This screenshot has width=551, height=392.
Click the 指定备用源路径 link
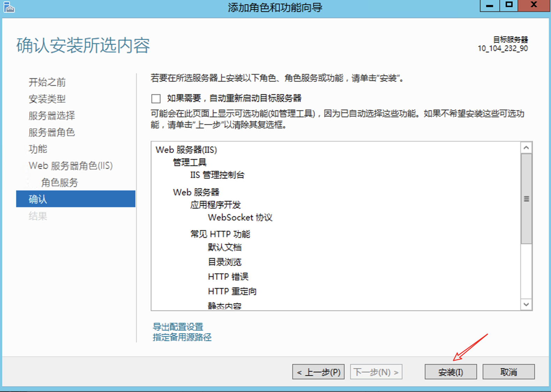pos(182,337)
